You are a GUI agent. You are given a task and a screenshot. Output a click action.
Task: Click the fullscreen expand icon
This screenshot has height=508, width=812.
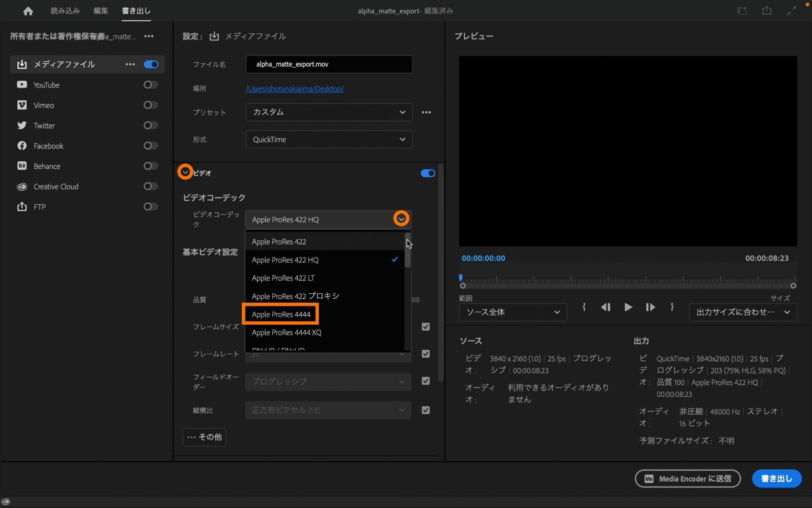click(x=791, y=11)
